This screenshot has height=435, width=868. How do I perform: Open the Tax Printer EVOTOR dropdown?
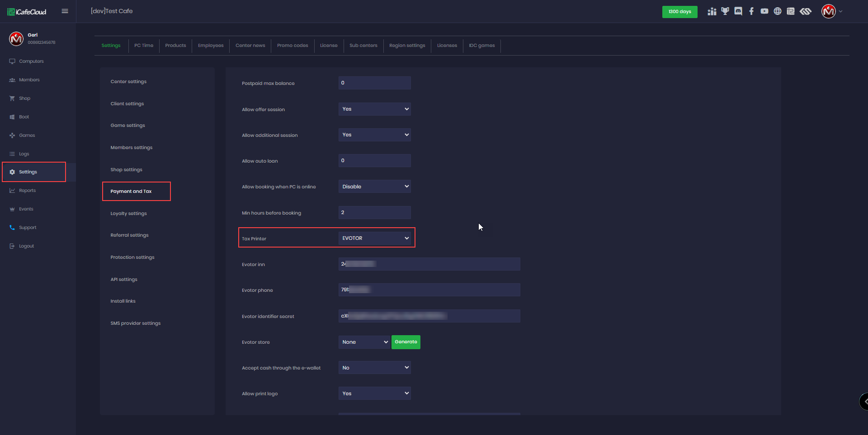click(374, 238)
